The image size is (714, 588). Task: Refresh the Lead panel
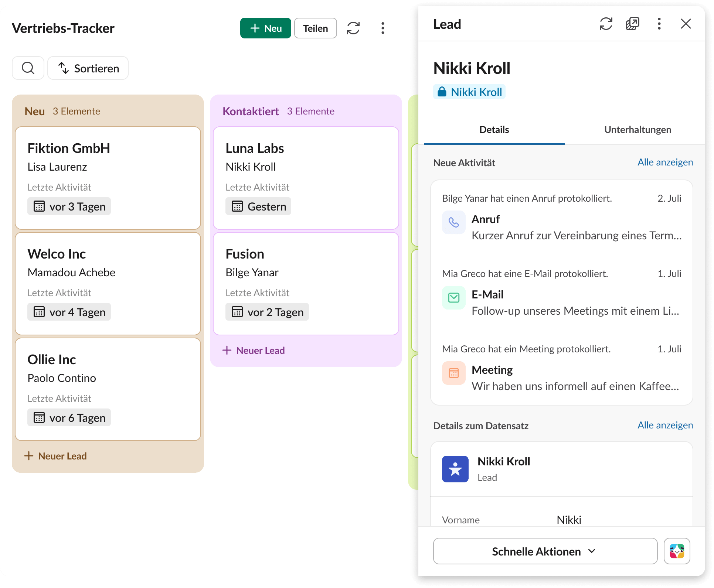tap(606, 24)
